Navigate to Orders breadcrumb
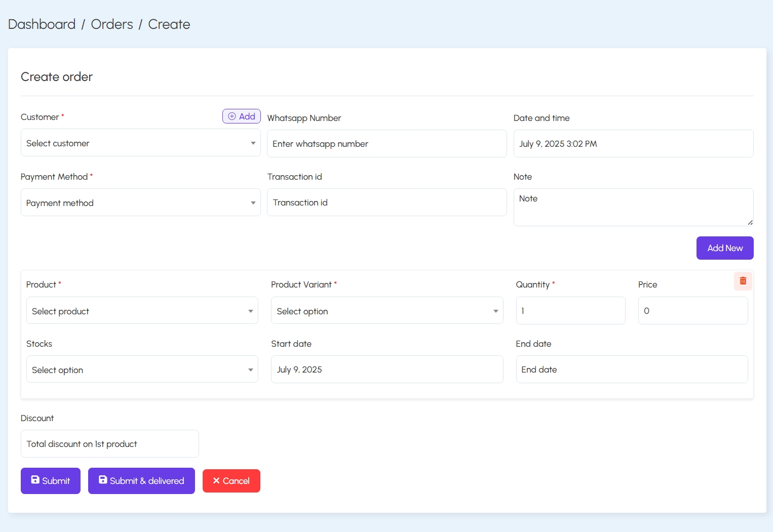The width and height of the screenshot is (773, 532). pos(112,24)
